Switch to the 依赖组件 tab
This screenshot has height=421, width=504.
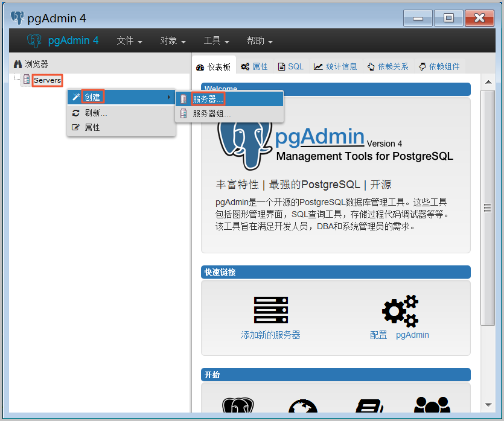point(439,66)
